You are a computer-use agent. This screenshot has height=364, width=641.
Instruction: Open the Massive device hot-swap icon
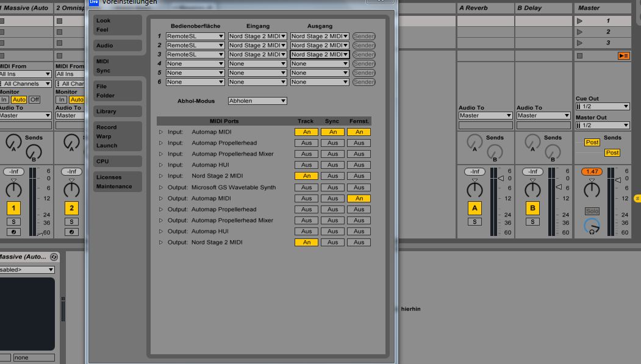click(x=54, y=257)
